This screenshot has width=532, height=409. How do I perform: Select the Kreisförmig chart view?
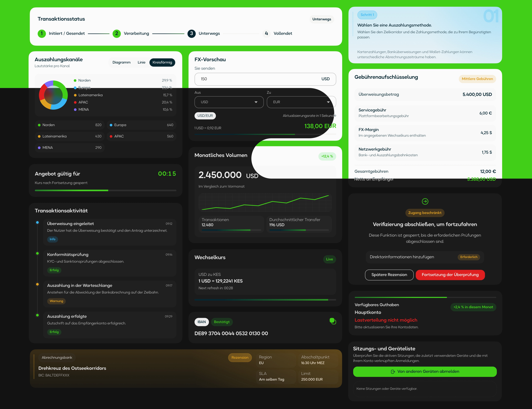click(162, 62)
